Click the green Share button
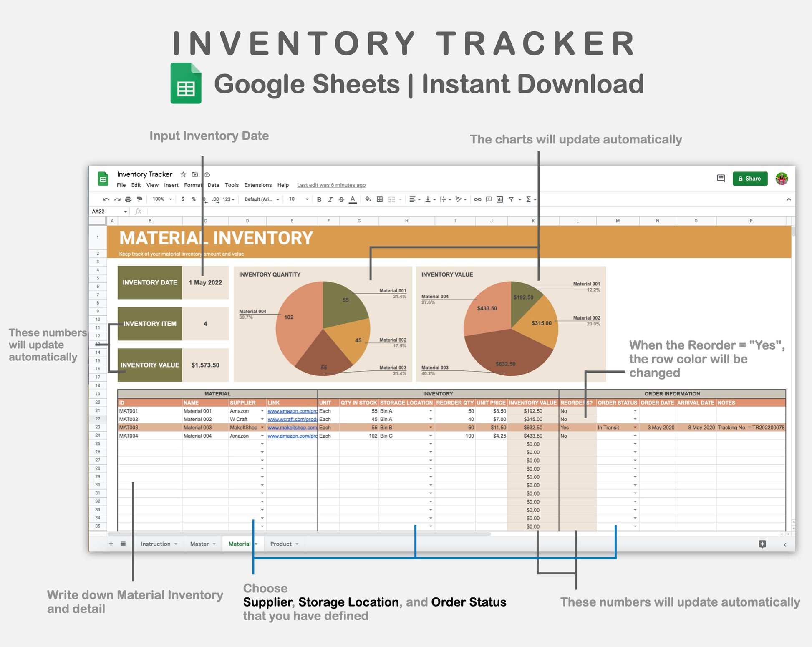 tap(750, 179)
